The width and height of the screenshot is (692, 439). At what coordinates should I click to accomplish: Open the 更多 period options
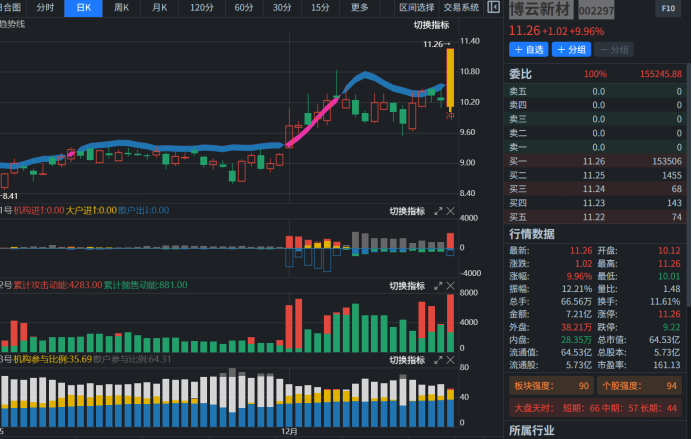pos(360,8)
